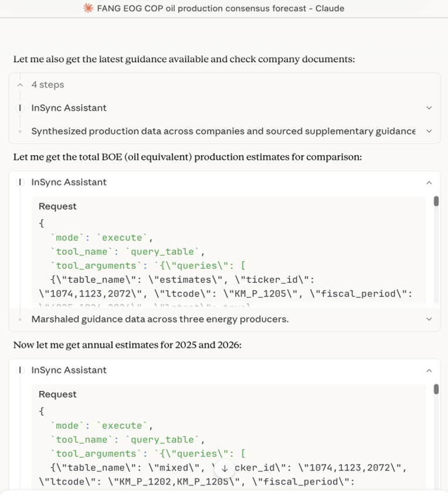Click the 4 steps label
448x498 pixels.
(47, 84)
